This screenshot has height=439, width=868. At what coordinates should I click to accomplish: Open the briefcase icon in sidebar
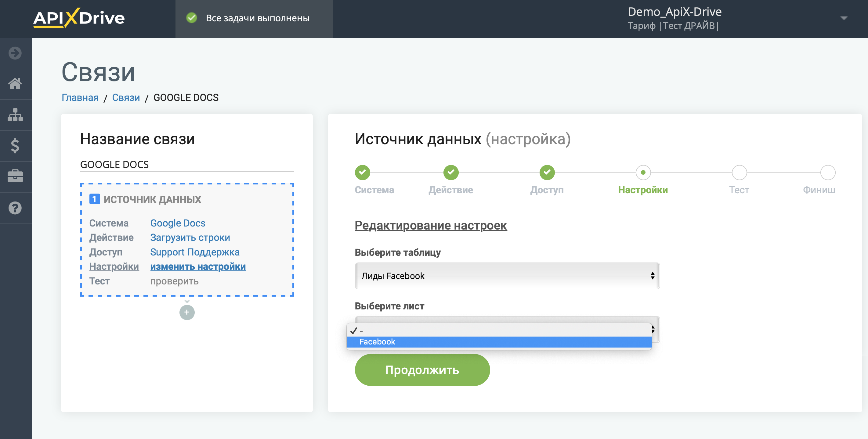15,176
